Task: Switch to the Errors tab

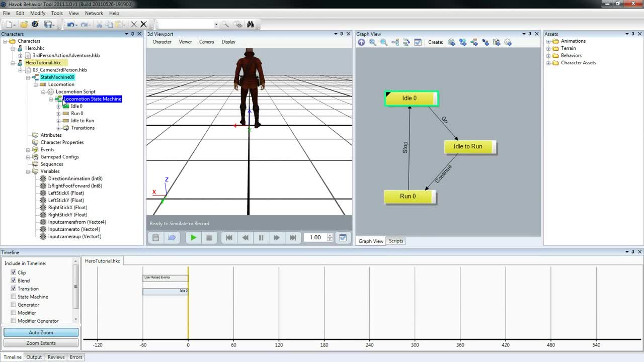Action: point(76,357)
